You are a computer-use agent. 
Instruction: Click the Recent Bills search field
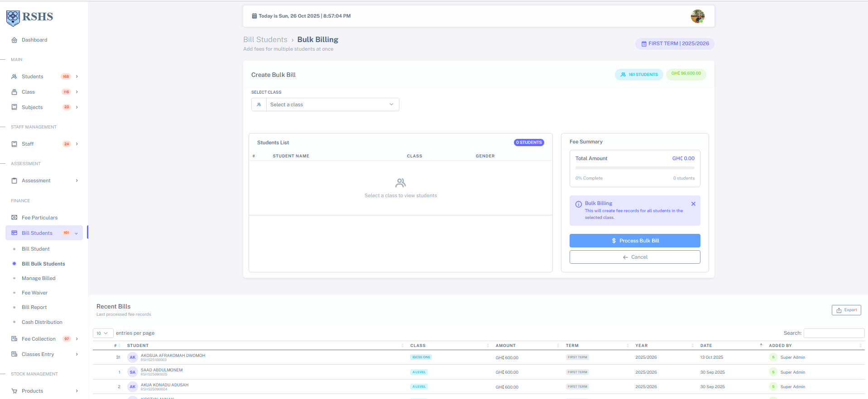coord(834,333)
